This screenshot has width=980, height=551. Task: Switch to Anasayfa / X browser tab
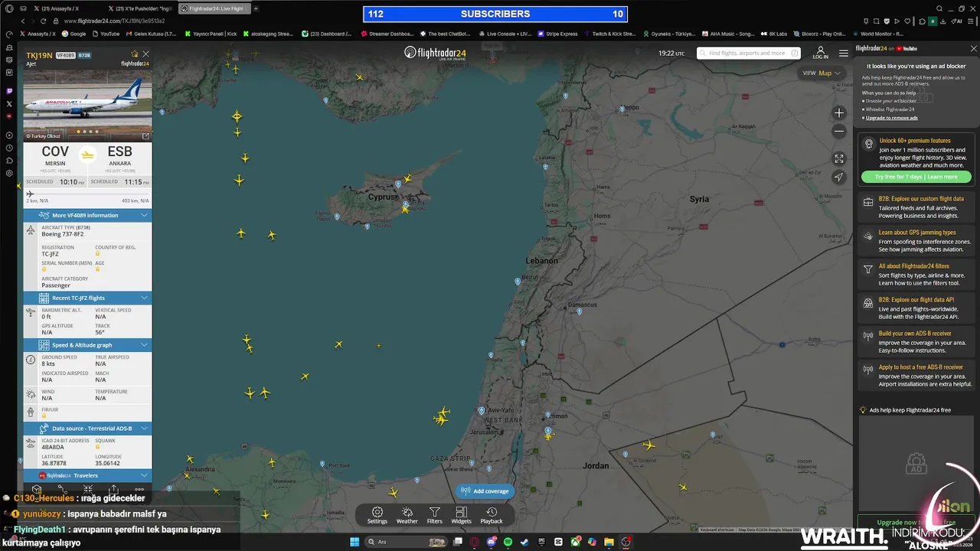click(60, 8)
